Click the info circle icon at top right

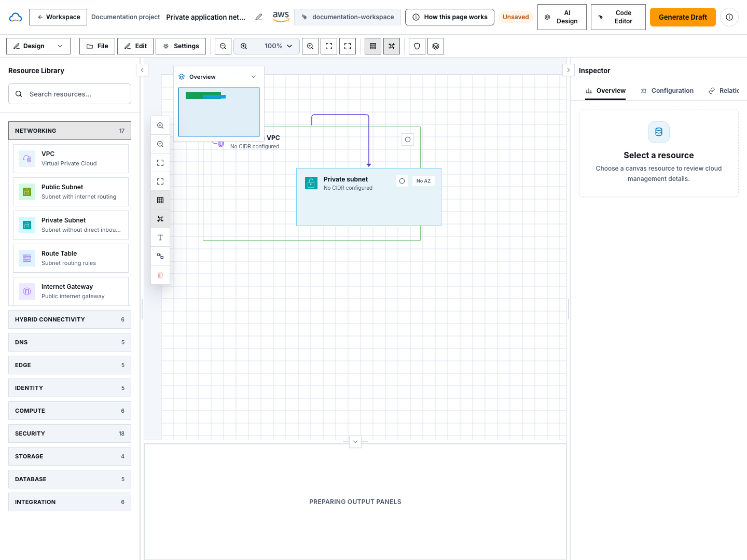tap(729, 17)
